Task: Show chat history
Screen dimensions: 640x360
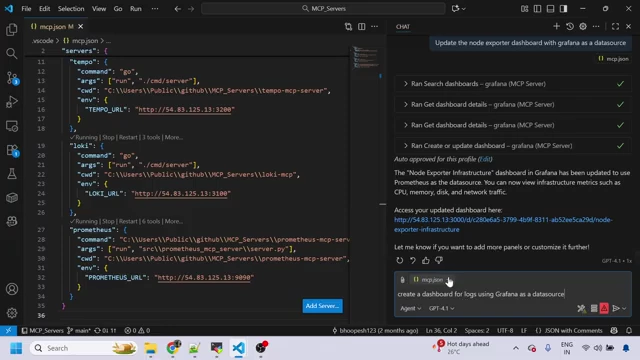Action: pyautogui.click(x=570, y=27)
